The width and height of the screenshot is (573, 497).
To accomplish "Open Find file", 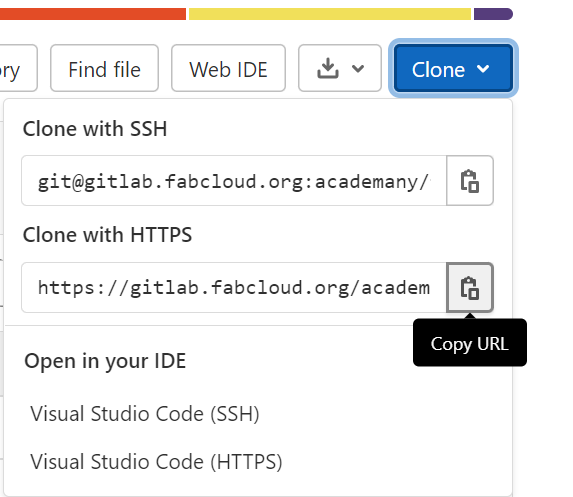I will tap(105, 68).
